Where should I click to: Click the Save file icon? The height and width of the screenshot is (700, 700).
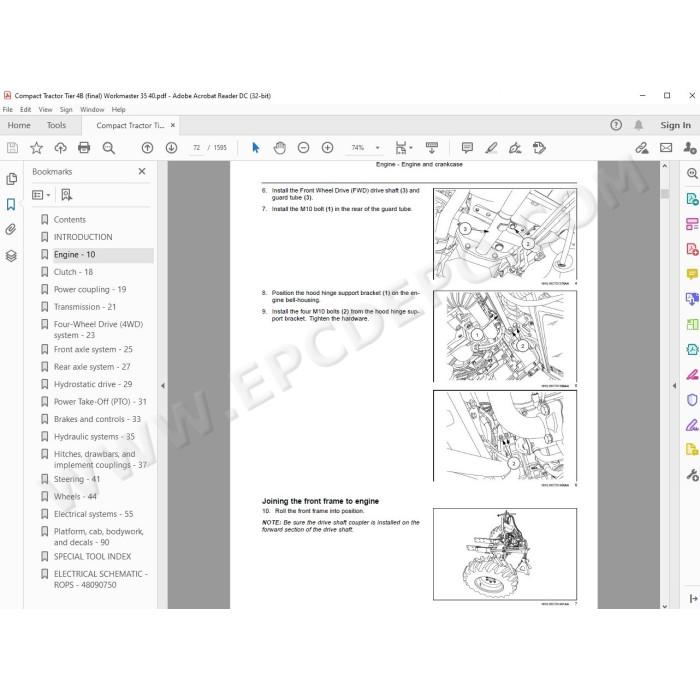(12, 148)
